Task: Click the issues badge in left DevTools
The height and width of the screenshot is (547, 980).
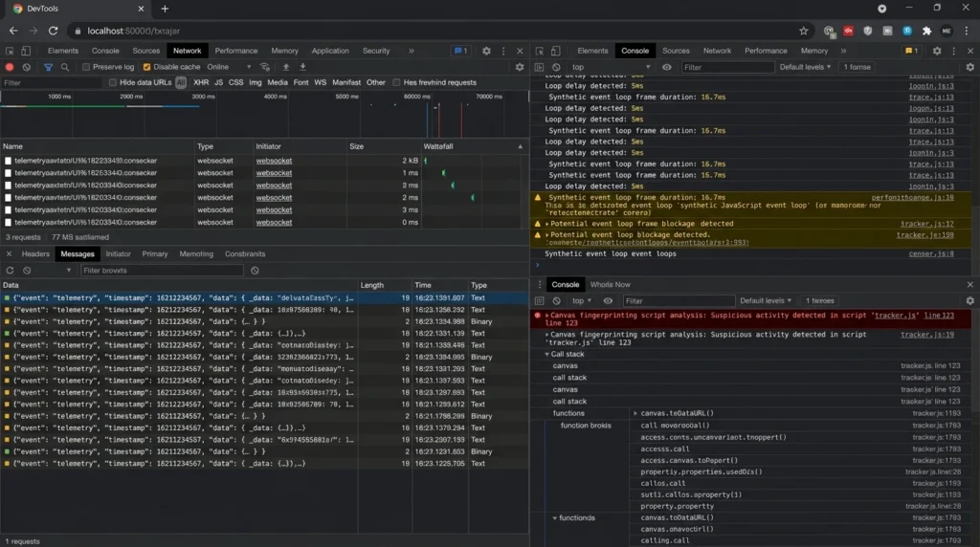Action: tap(460, 51)
